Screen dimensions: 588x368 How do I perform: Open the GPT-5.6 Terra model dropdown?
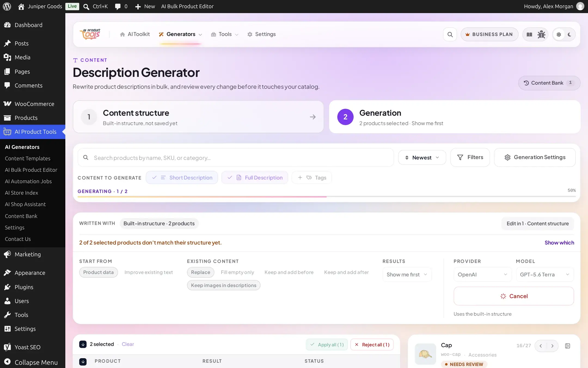pyautogui.click(x=545, y=275)
